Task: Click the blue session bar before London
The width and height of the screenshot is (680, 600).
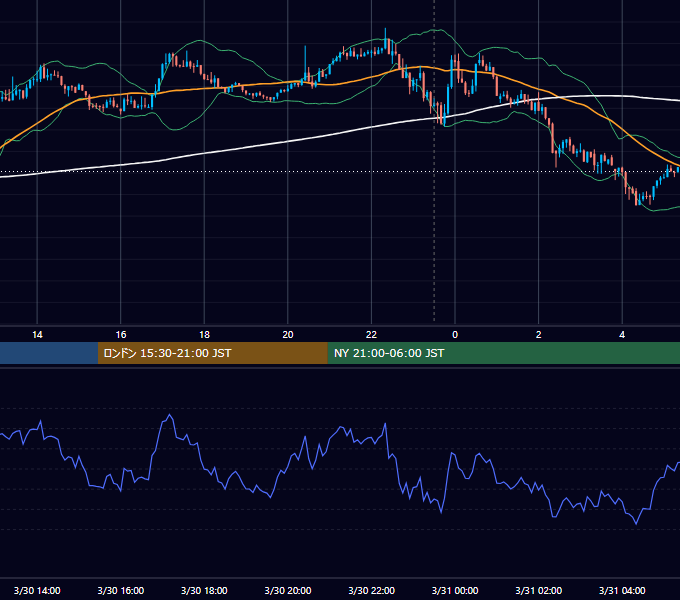Action: click(x=49, y=353)
